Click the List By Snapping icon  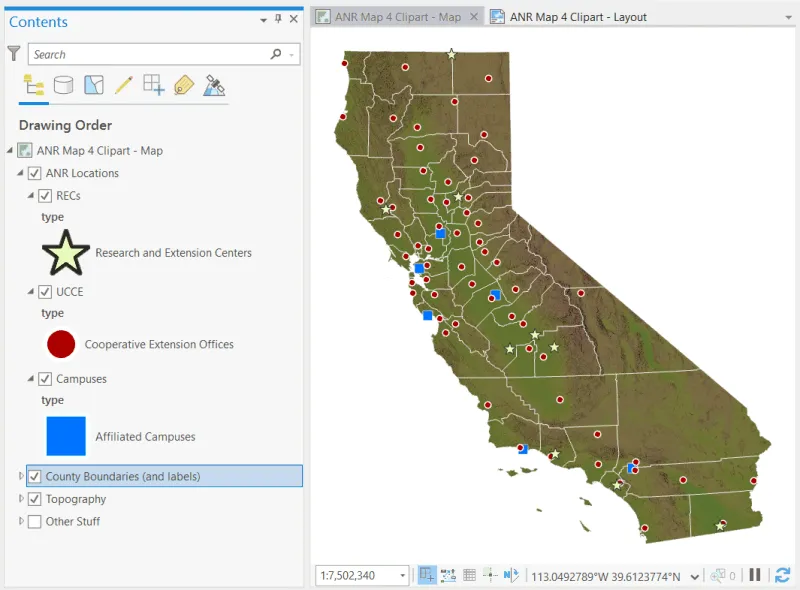coord(152,85)
